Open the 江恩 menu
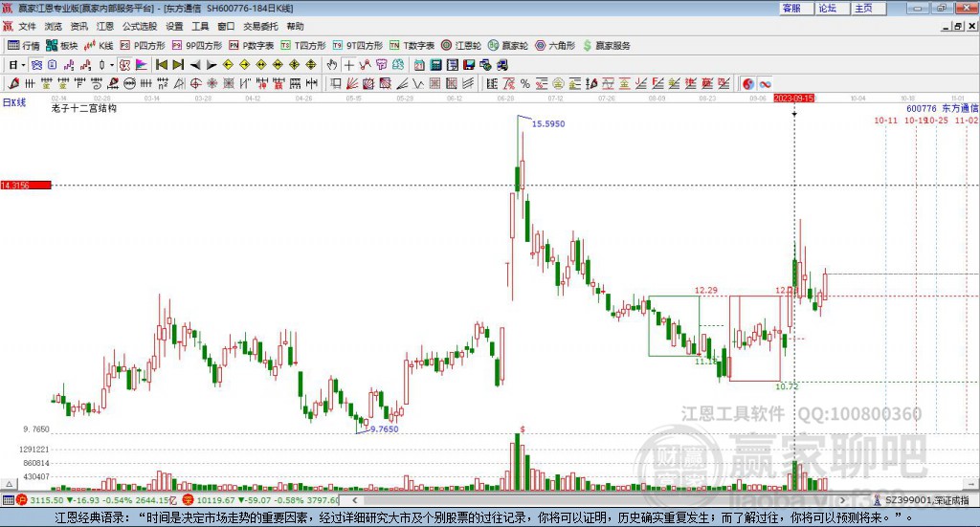Image resolution: width=980 pixels, height=527 pixels. point(105,26)
